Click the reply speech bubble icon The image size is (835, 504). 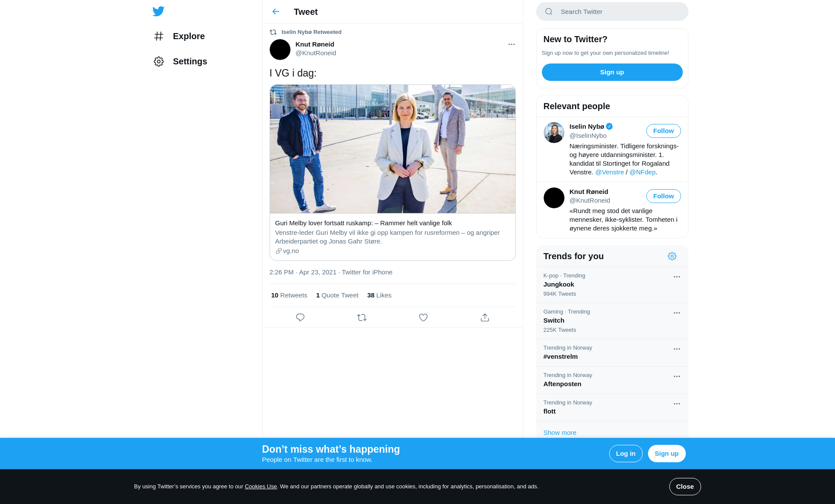[x=300, y=317]
